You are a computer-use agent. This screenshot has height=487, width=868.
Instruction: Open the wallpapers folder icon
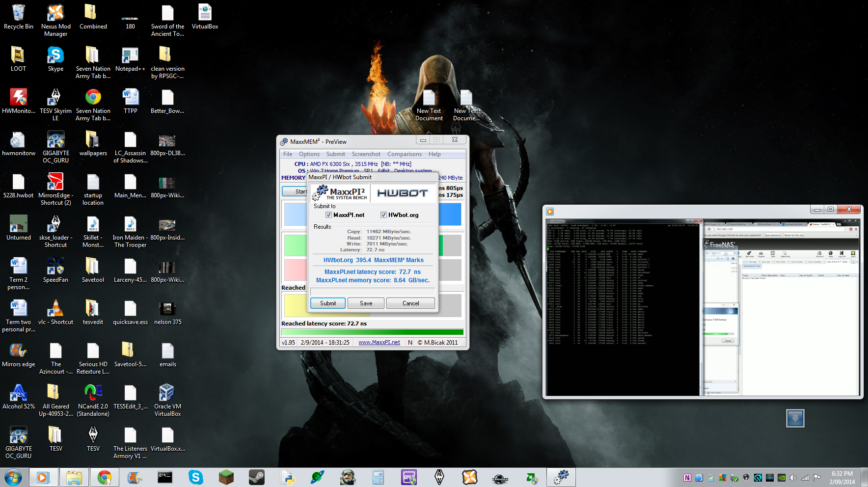click(93, 143)
